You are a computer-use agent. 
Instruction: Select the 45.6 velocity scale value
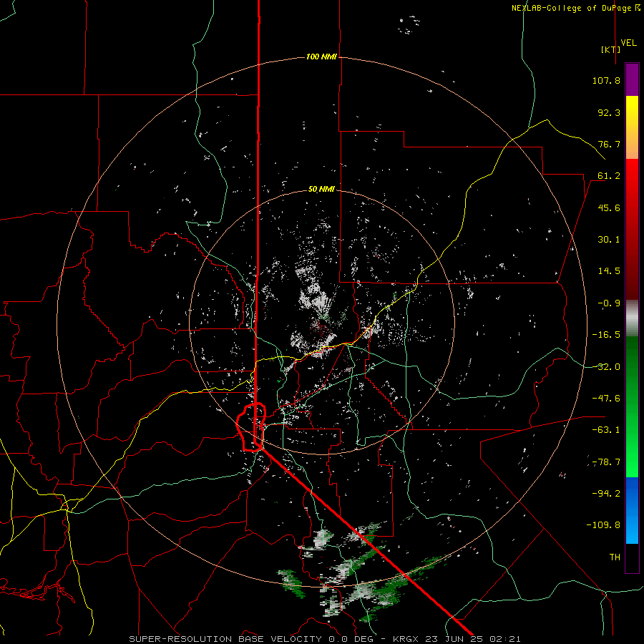609,208
